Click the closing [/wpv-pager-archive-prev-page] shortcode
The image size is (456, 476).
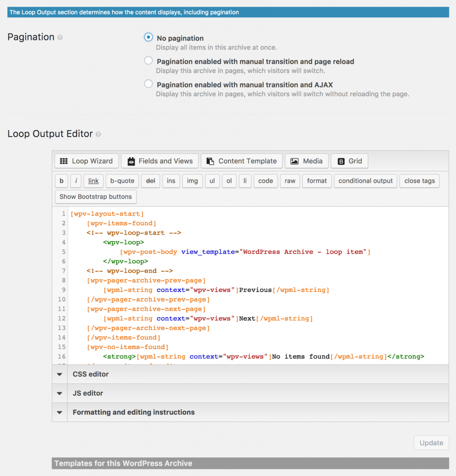tap(148, 300)
